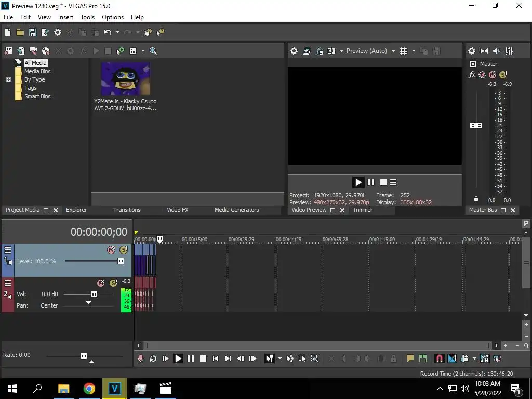Open the Options menu
The image size is (532, 399).
113,17
